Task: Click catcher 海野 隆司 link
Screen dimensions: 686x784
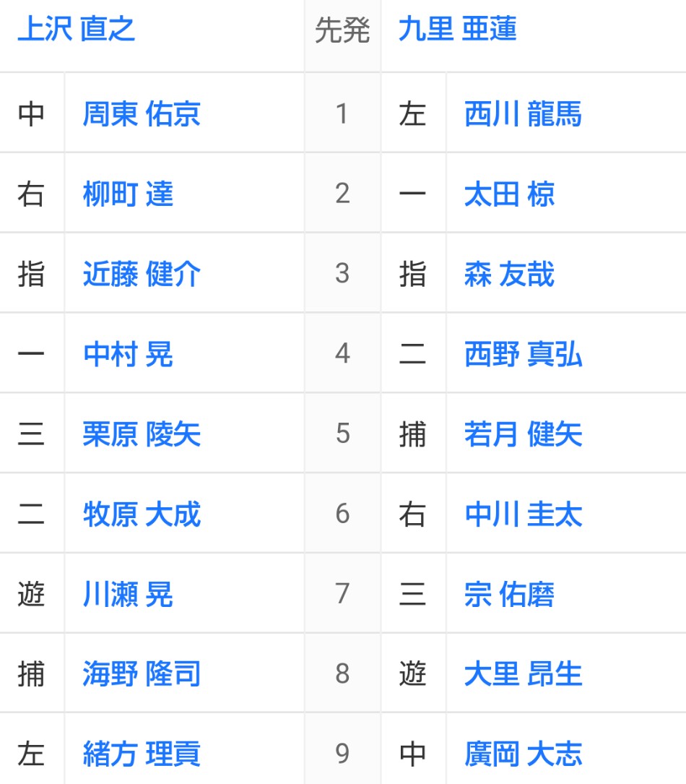Action: [x=142, y=674]
